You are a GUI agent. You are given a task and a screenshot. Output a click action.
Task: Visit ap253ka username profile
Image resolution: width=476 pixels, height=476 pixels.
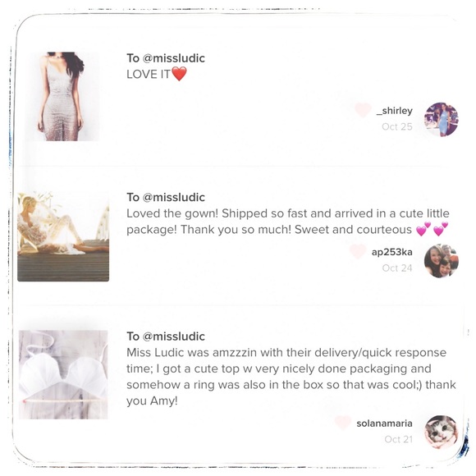click(392, 252)
